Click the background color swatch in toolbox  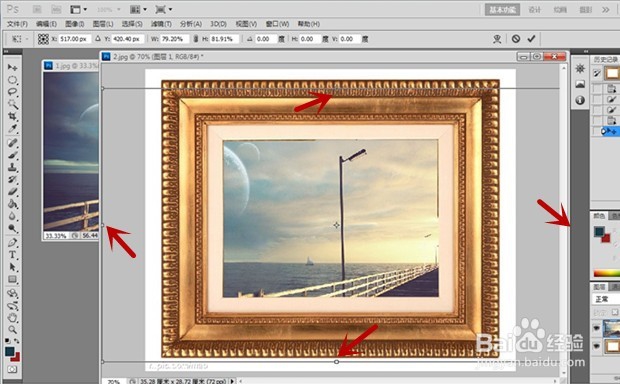(x=16, y=357)
